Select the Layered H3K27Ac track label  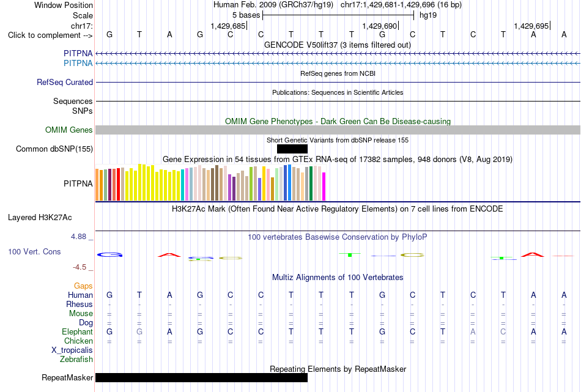(40, 218)
